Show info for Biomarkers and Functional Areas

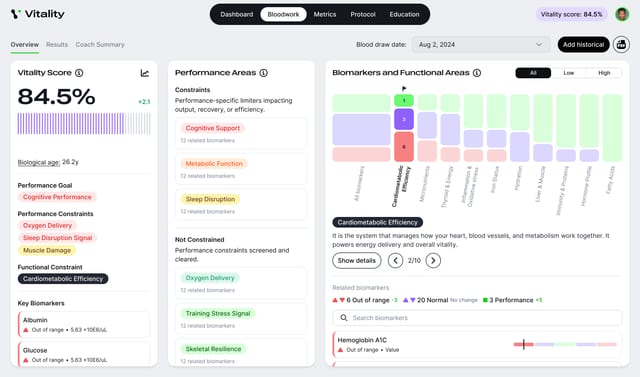pos(477,73)
